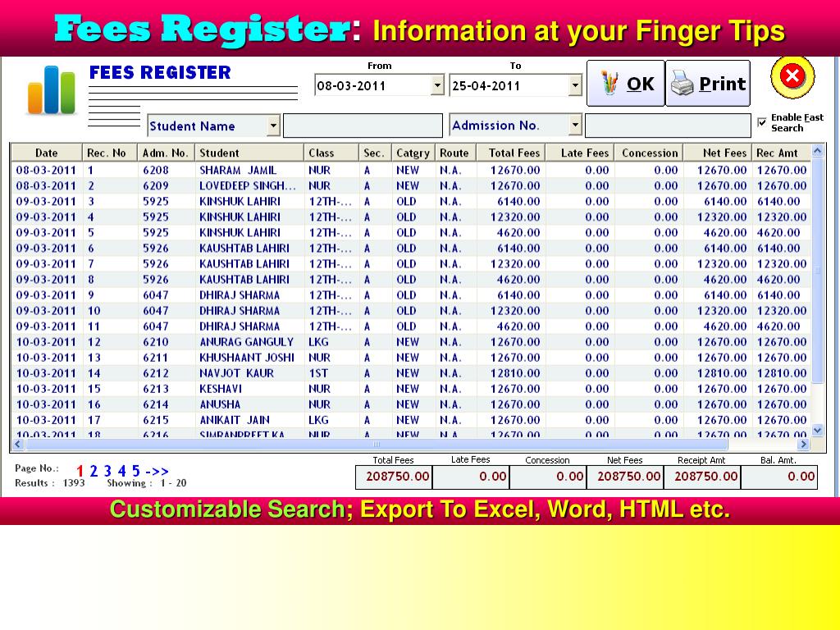Click horizontal scroll left arrow
Screen dimensions: 840x630
point(18,445)
